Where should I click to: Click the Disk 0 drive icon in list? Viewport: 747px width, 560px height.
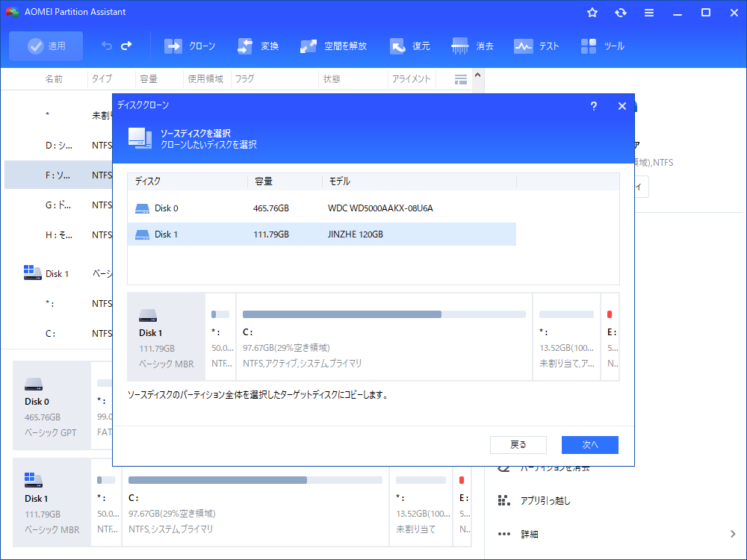[142, 208]
